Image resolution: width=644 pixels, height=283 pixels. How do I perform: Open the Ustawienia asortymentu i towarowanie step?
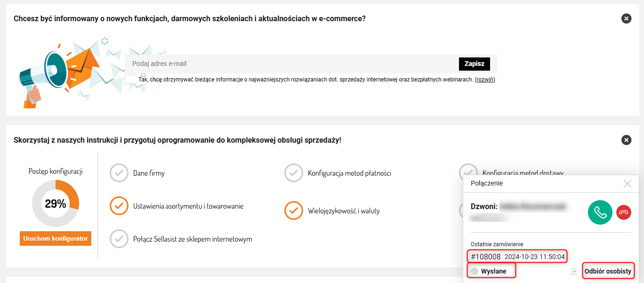pos(188,206)
